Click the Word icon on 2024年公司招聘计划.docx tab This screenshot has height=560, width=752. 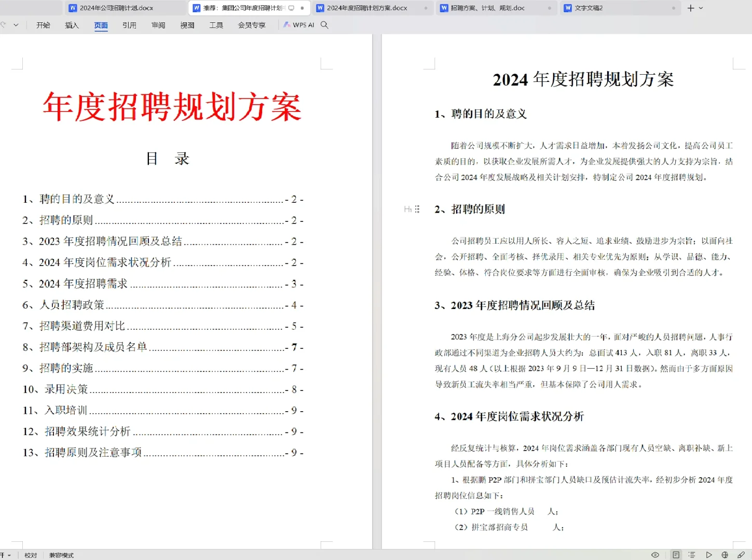click(73, 8)
